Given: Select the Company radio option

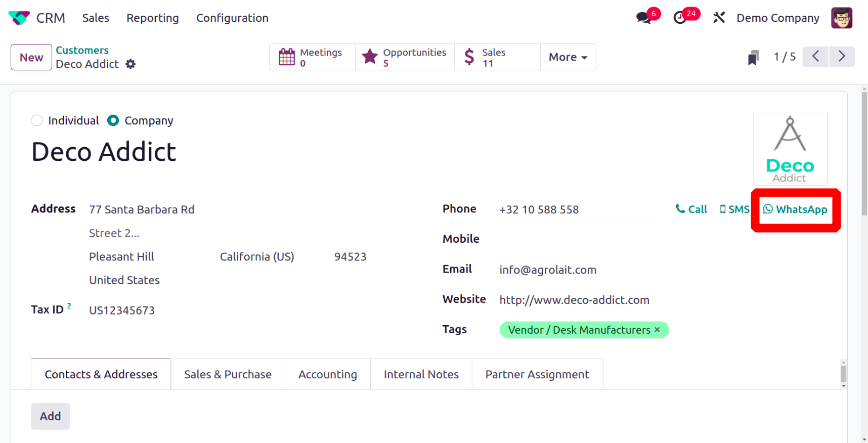Looking at the screenshot, I should point(113,120).
